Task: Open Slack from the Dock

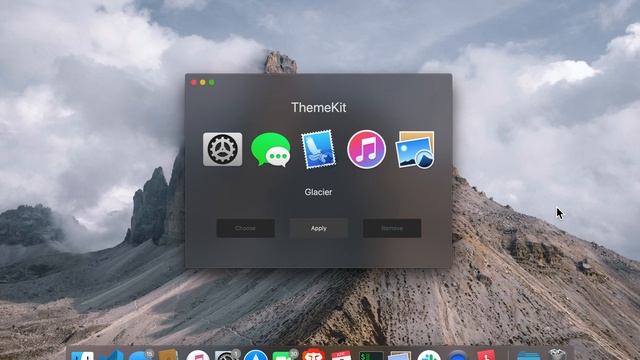Action: pyautogui.click(x=429, y=355)
